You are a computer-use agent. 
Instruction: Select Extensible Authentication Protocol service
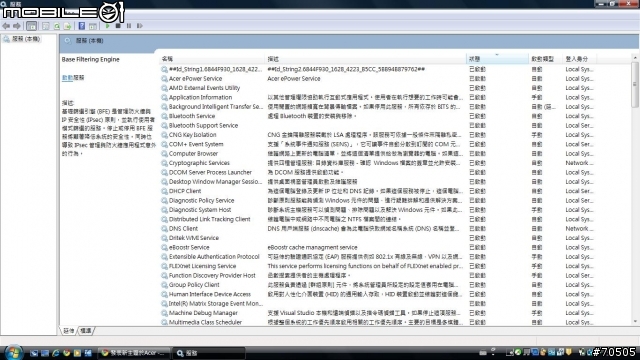378,257
